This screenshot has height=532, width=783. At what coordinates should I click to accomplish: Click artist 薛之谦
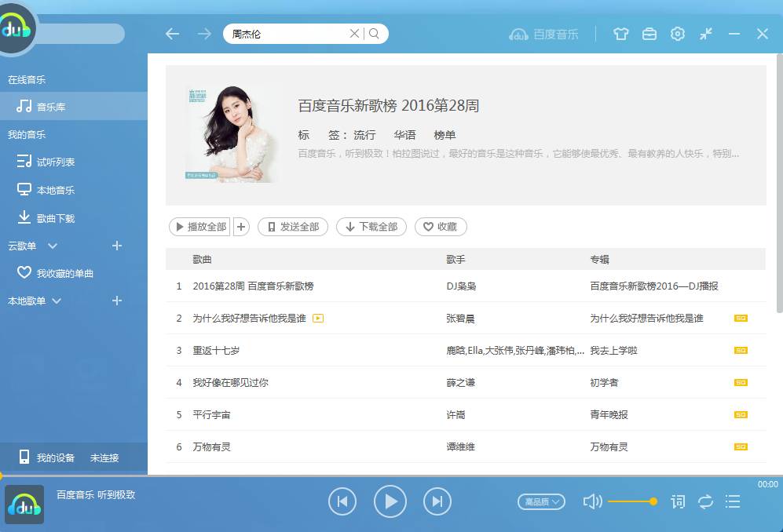pos(460,382)
